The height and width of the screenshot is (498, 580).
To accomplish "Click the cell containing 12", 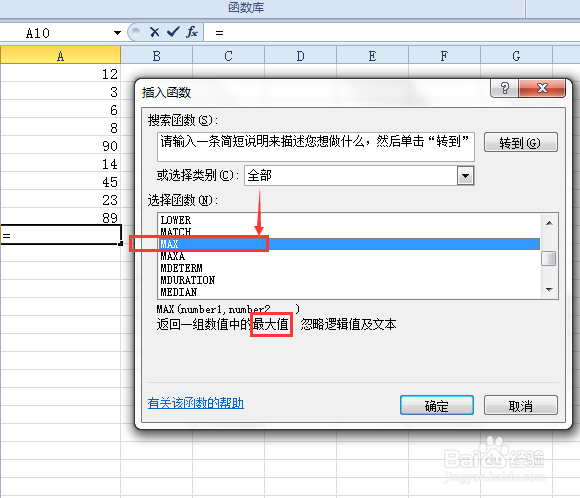I will 60,73.
